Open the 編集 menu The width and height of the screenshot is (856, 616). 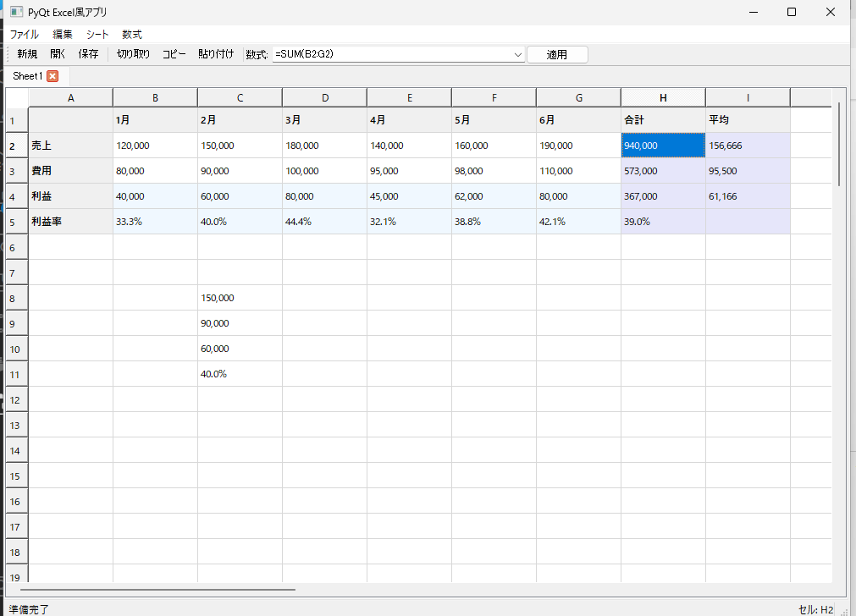(x=61, y=34)
